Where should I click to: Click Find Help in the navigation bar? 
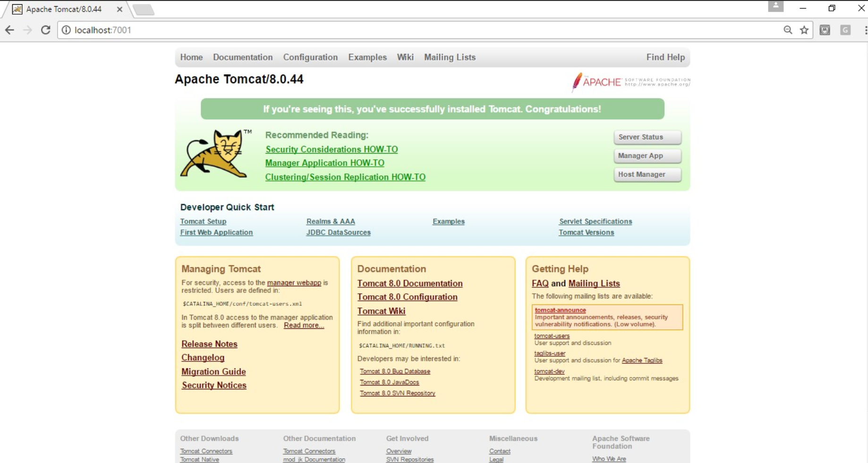pos(665,57)
